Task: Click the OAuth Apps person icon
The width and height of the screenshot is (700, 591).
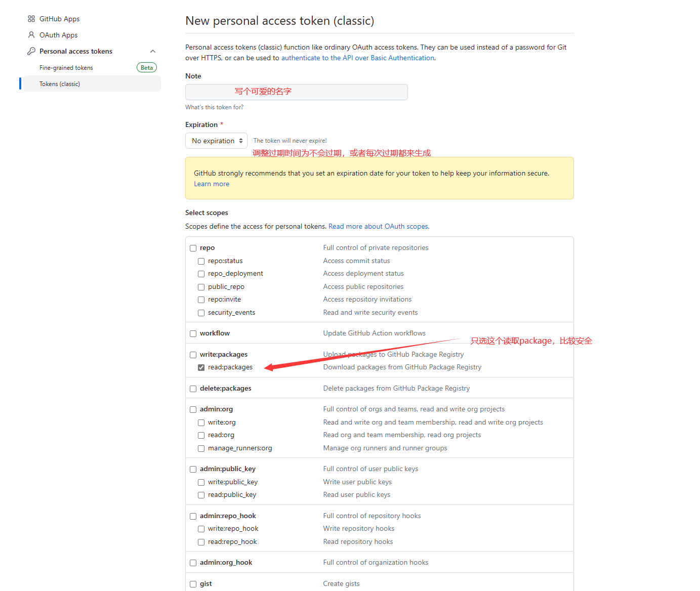Action: tap(31, 35)
